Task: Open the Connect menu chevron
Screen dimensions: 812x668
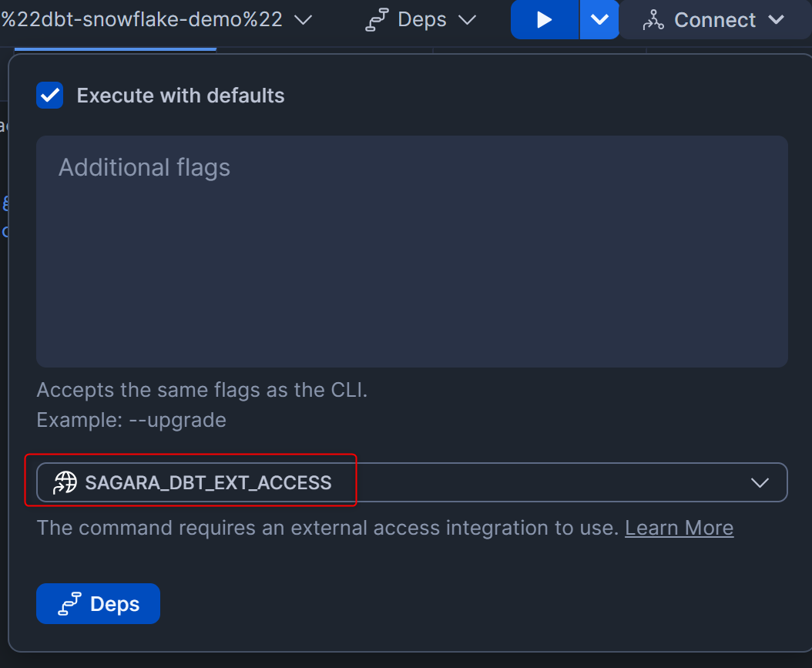Action: pyautogui.click(x=776, y=20)
